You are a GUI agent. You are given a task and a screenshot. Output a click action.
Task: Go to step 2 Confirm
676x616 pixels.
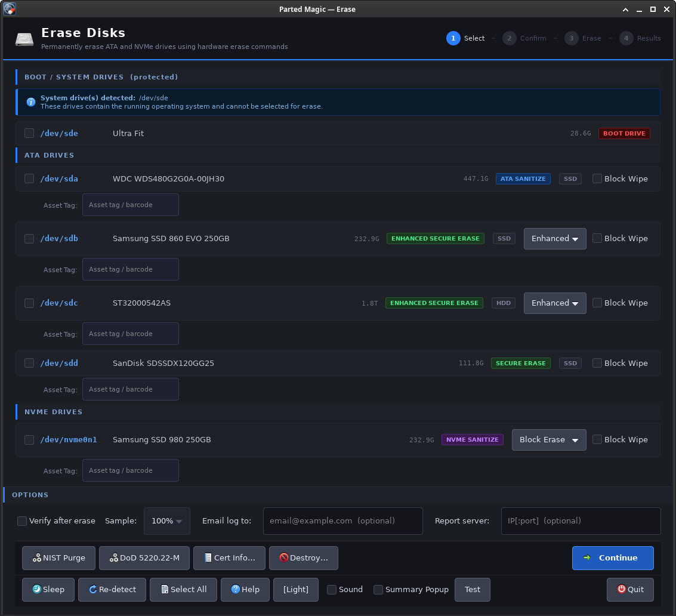(x=524, y=38)
